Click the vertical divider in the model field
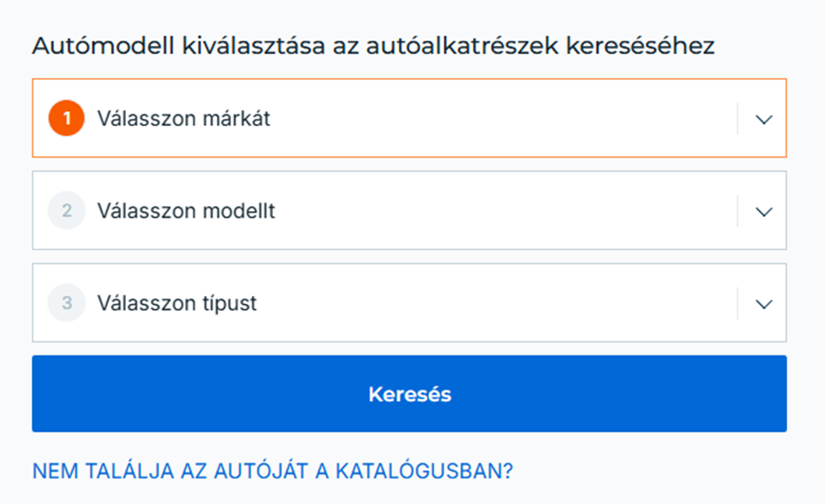 pyautogui.click(x=737, y=211)
